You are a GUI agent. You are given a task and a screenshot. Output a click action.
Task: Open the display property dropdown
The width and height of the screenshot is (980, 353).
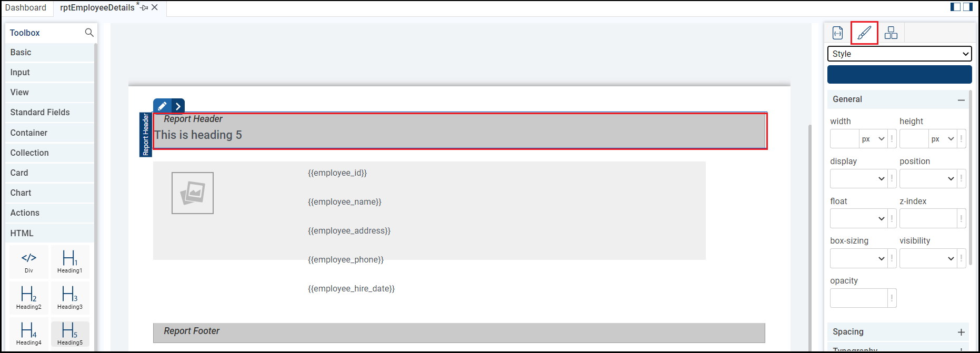coord(858,178)
